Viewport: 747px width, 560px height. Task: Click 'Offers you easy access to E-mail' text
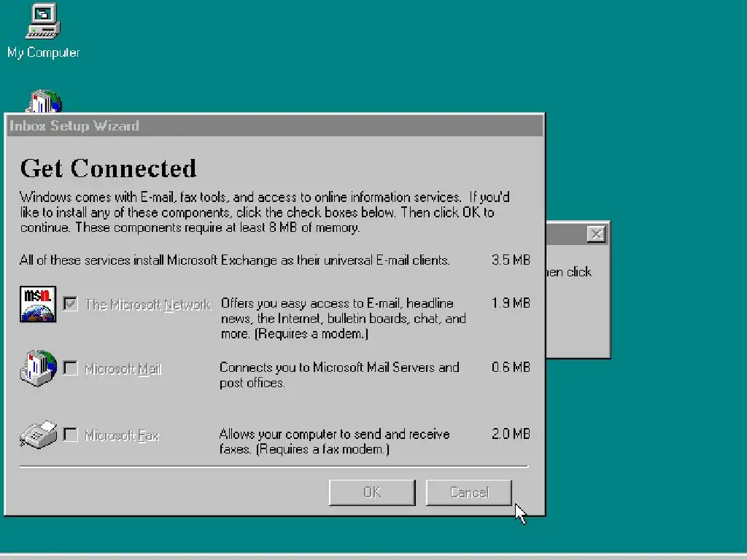(x=343, y=318)
